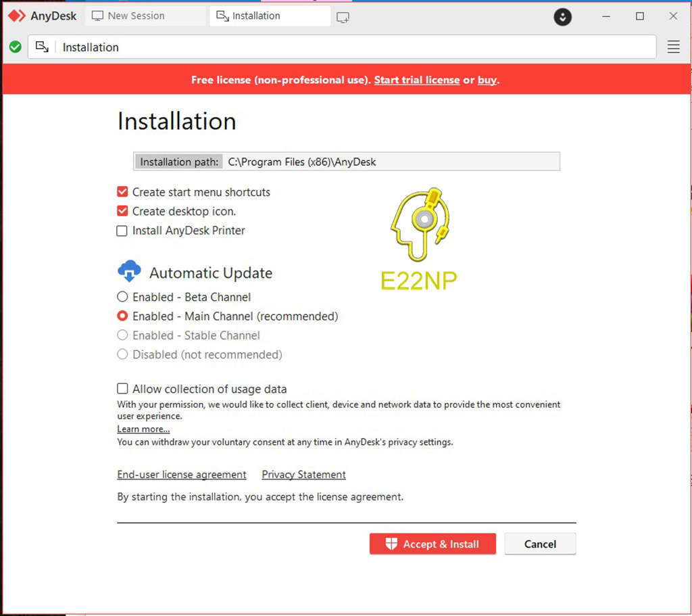This screenshot has width=692, height=616.
Task: Close the AnyDesk window
Action: [673, 16]
